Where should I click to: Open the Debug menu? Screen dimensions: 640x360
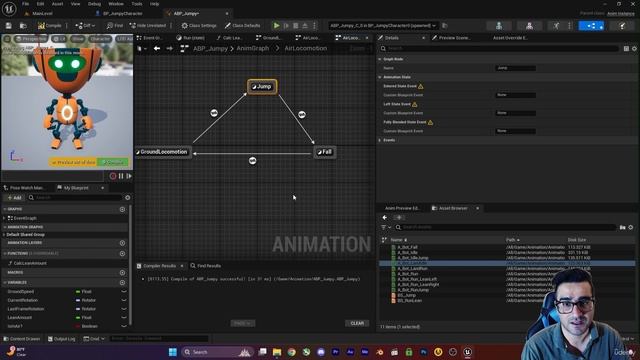pyautogui.click(x=94, y=4)
